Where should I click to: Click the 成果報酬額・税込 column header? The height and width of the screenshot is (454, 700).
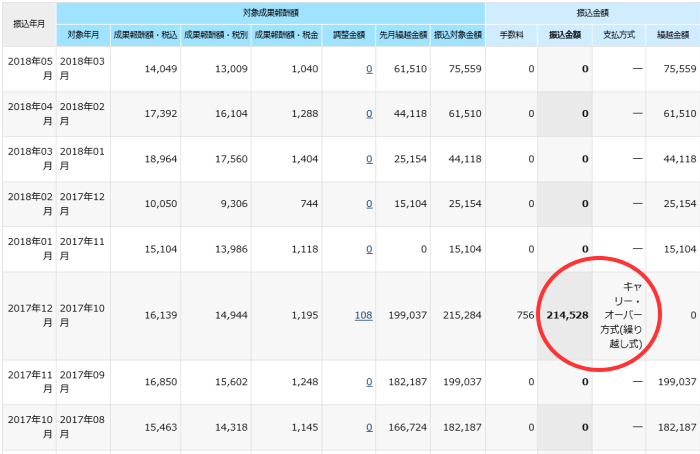coord(146,35)
